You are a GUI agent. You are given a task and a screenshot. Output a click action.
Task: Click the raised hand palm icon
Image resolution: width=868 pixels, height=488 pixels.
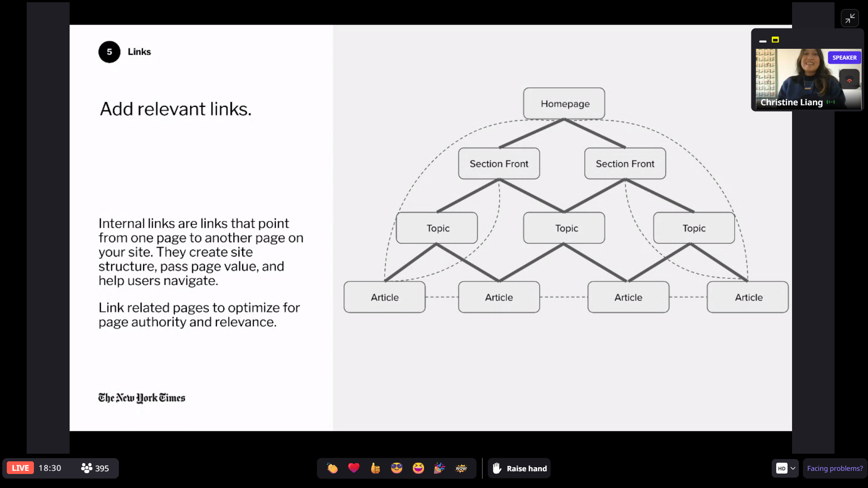point(496,468)
